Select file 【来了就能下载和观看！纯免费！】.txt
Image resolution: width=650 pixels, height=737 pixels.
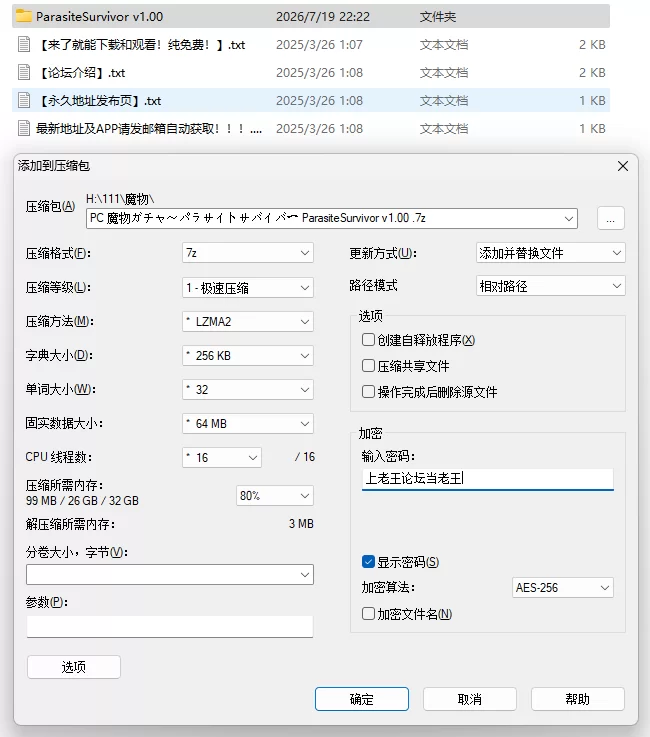(141, 45)
